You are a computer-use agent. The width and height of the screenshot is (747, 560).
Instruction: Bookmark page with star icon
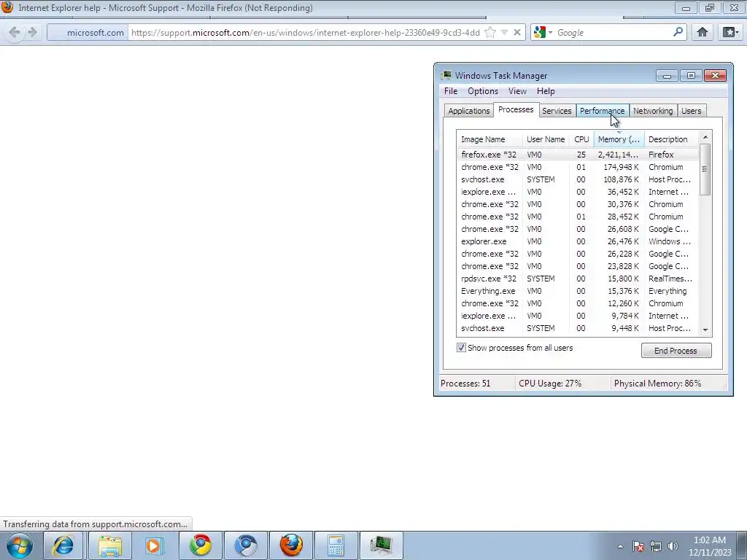point(489,32)
